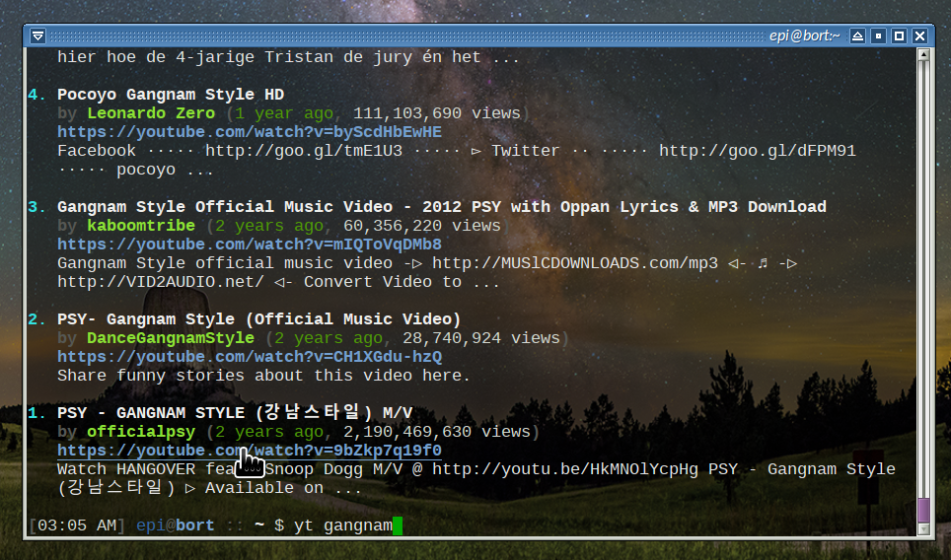The height and width of the screenshot is (560, 951).
Task: Click '1 year ago' under Pocoyo result
Action: pyautogui.click(x=284, y=113)
